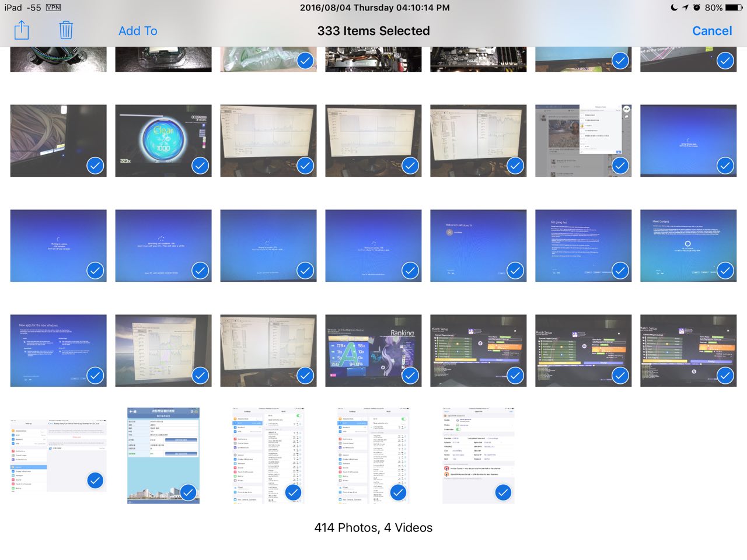The image size is (747, 560).
Task: Tap the VPN indicator in status bar
Action: pos(53,8)
